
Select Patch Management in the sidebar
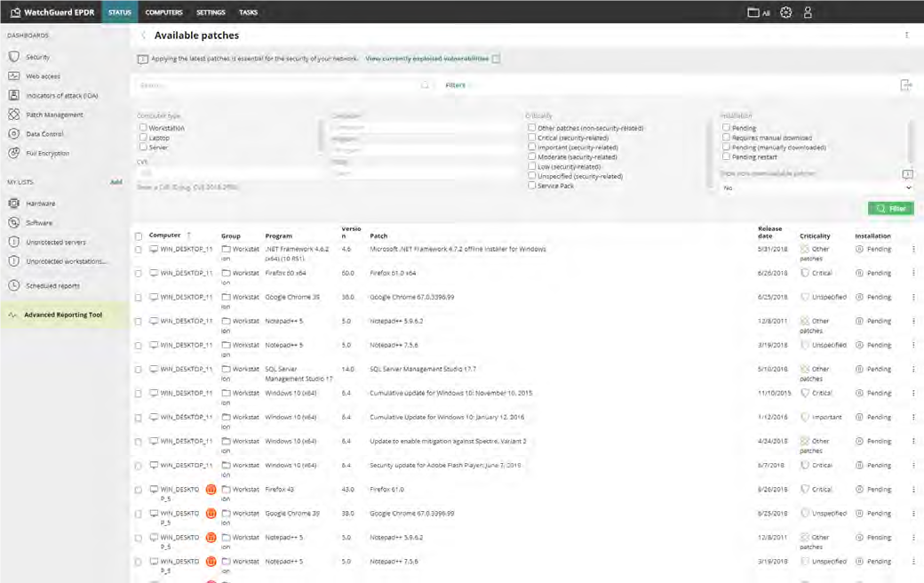pyautogui.click(x=54, y=115)
